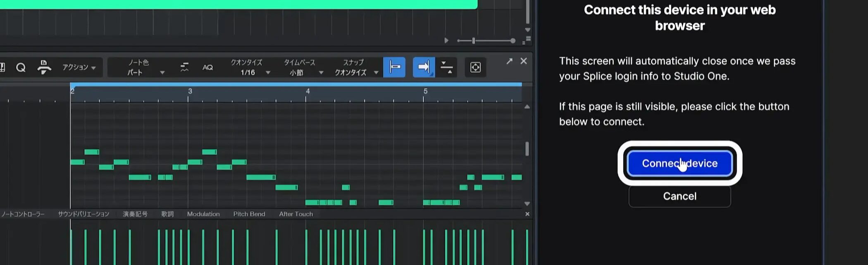Click the ripple edit arrows icon

click(x=446, y=67)
